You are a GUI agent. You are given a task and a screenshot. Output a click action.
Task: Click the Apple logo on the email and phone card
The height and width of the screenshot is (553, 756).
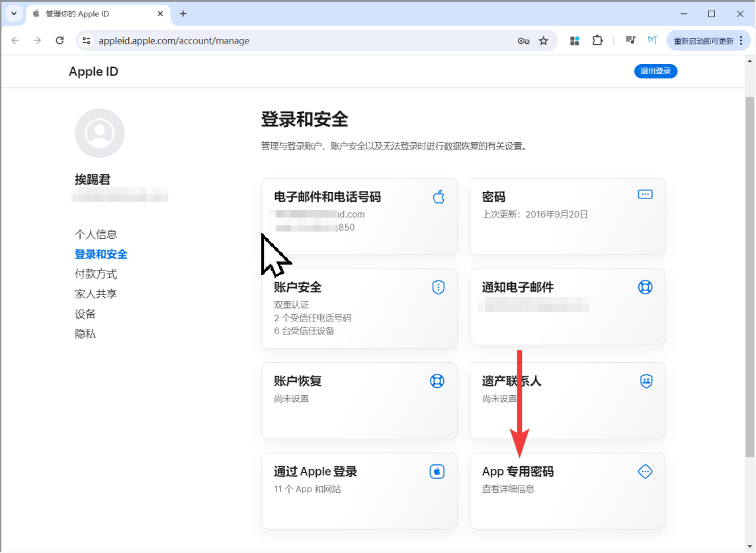[x=439, y=196]
